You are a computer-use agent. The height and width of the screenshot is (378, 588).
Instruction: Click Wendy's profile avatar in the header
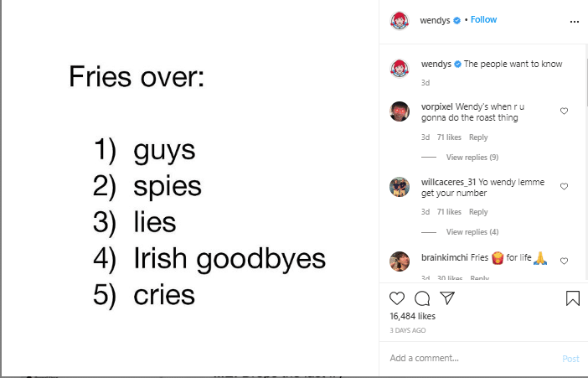click(400, 20)
